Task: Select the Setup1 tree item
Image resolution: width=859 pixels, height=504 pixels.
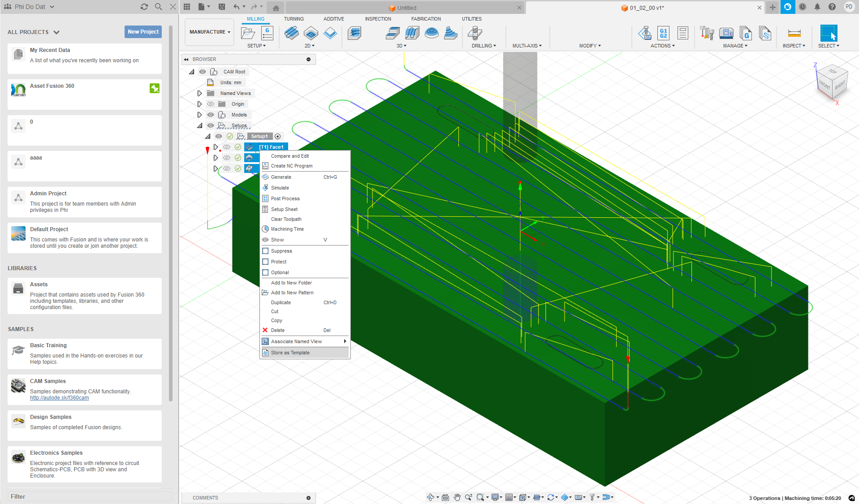Action: pos(259,136)
